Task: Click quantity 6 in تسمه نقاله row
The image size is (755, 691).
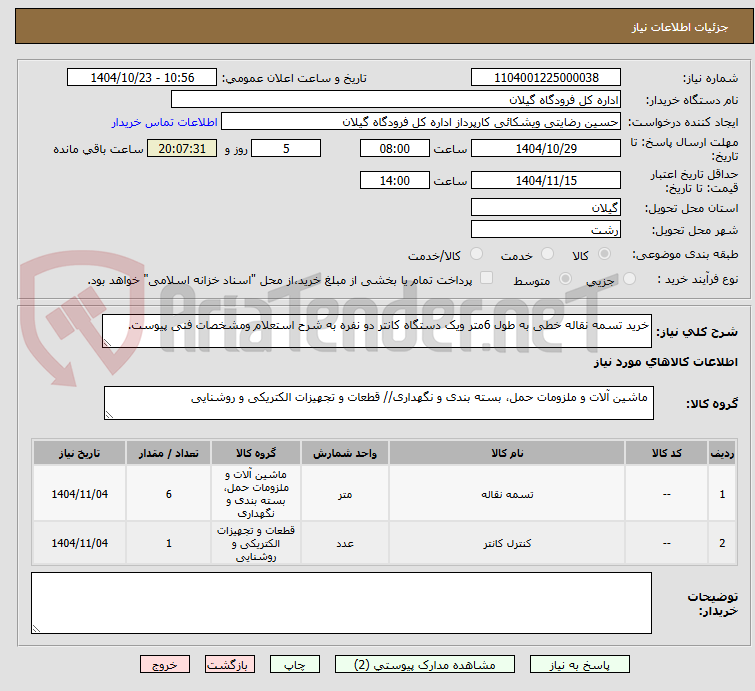Action: (x=169, y=494)
